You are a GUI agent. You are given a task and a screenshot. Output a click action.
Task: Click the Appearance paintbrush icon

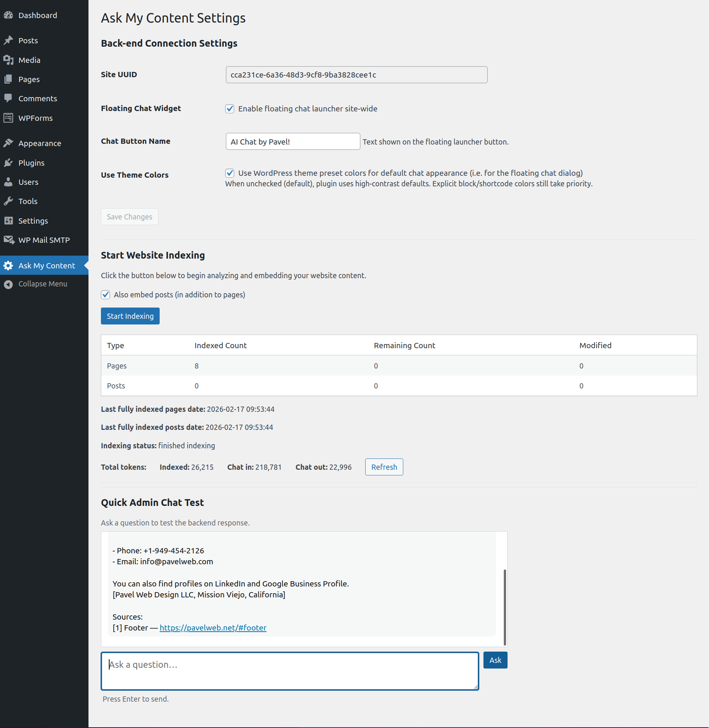[x=8, y=143]
